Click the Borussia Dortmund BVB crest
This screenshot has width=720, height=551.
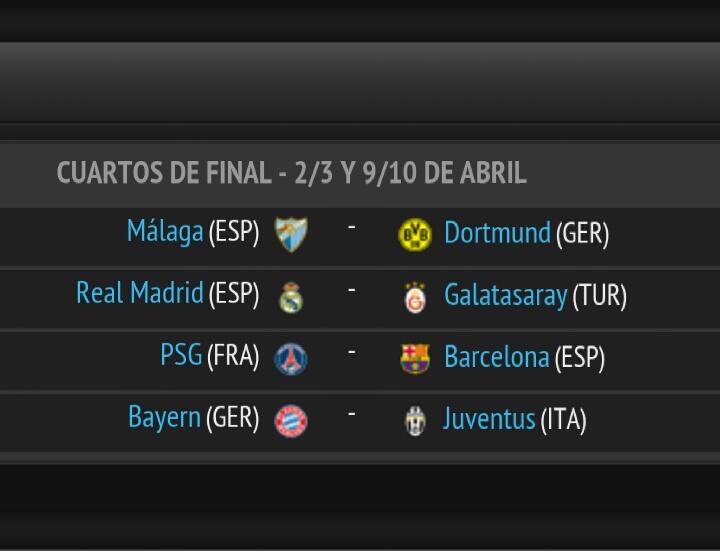click(x=415, y=235)
